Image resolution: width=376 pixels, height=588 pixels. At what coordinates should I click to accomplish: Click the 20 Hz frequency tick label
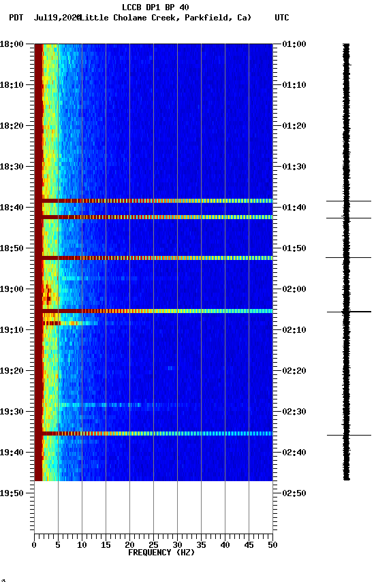coord(129,545)
